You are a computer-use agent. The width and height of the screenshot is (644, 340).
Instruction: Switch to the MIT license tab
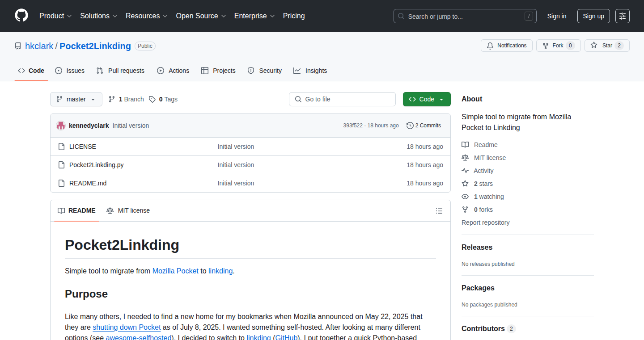[x=128, y=210]
